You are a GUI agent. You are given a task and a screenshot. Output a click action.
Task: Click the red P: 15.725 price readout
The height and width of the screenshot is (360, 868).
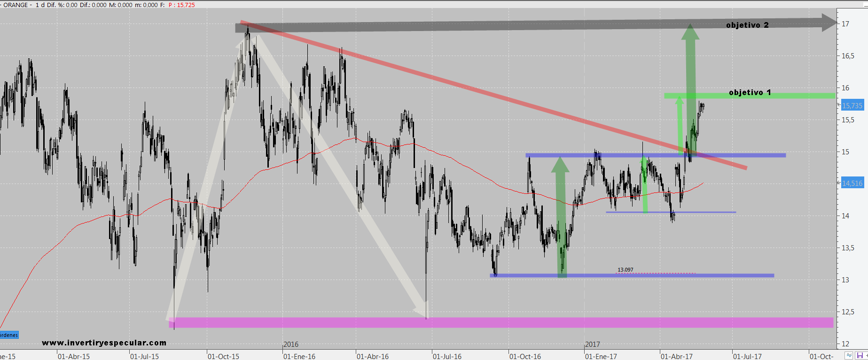click(181, 5)
